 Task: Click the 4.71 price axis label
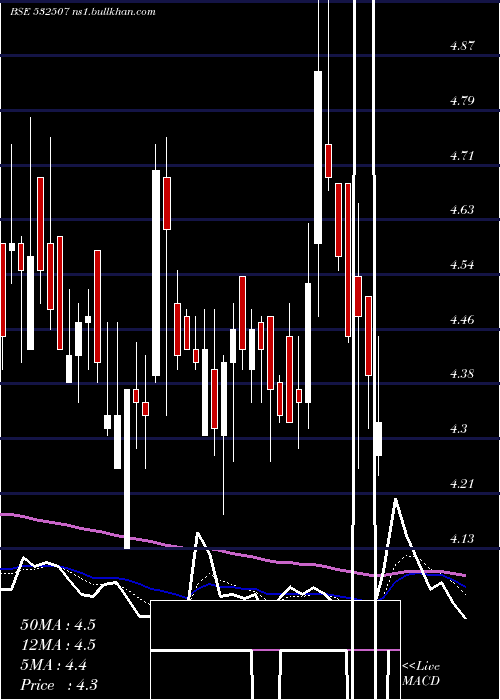[462, 156]
